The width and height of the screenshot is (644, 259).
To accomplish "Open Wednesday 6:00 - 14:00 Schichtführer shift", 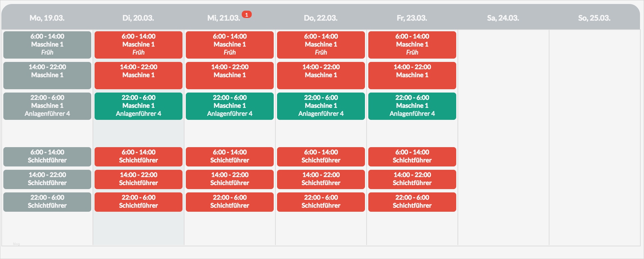I will pos(230,157).
